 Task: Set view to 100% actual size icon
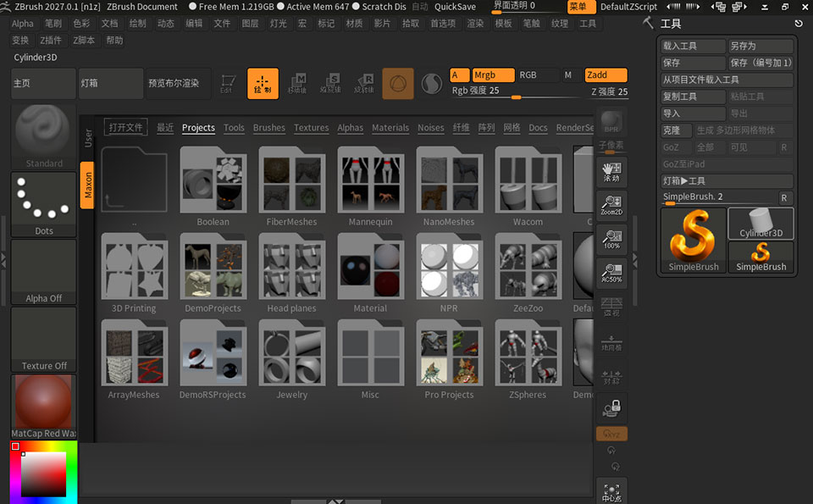pyautogui.click(x=611, y=239)
